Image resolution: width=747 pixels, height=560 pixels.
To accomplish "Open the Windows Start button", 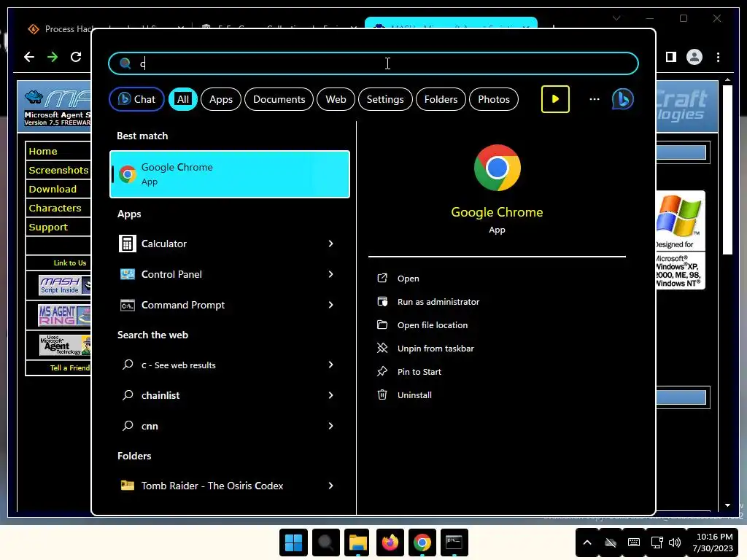I will (x=293, y=542).
